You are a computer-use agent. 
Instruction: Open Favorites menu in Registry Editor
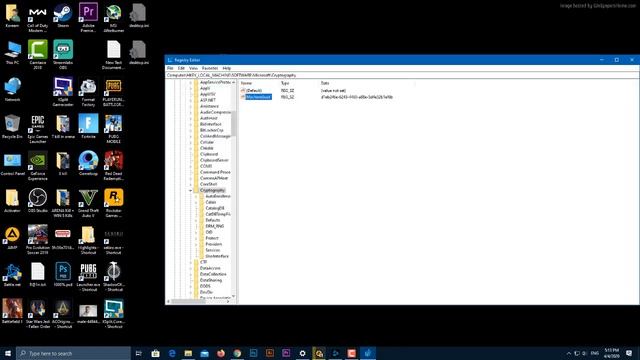tap(210, 68)
